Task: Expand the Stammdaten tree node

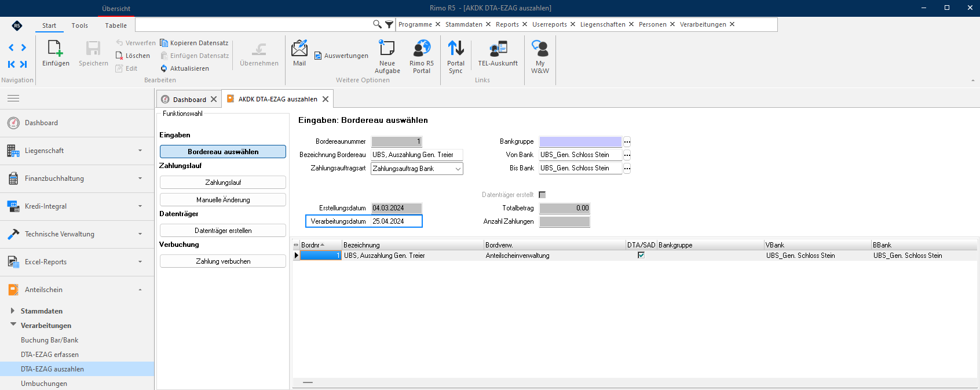Action: tap(13, 311)
